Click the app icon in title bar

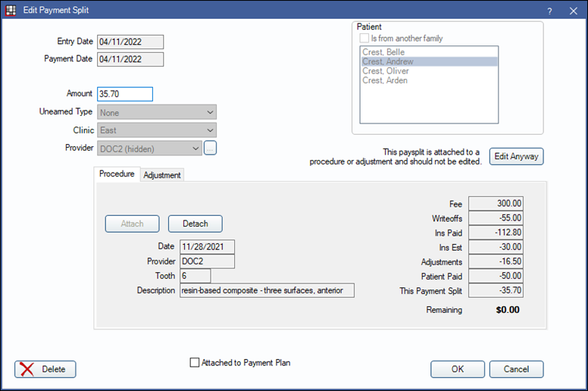(x=10, y=10)
